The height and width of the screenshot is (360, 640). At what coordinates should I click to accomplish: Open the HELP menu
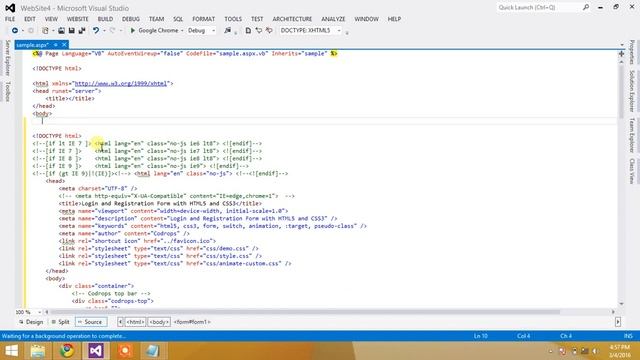(x=394, y=19)
